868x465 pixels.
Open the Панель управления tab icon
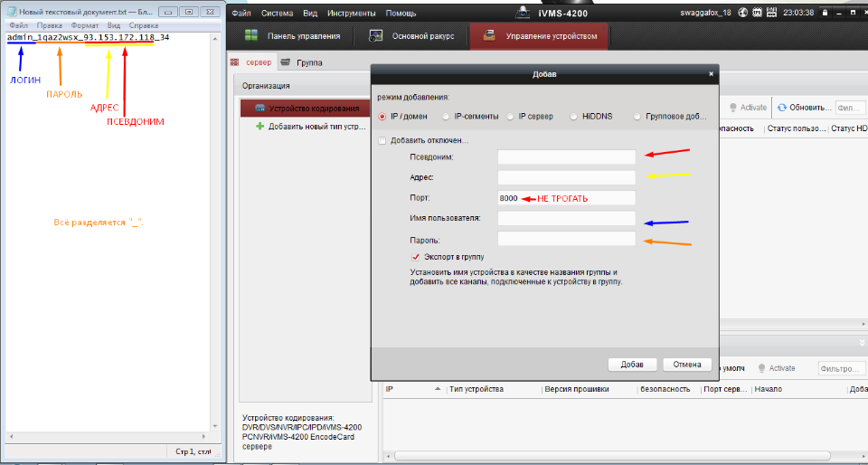point(251,36)
